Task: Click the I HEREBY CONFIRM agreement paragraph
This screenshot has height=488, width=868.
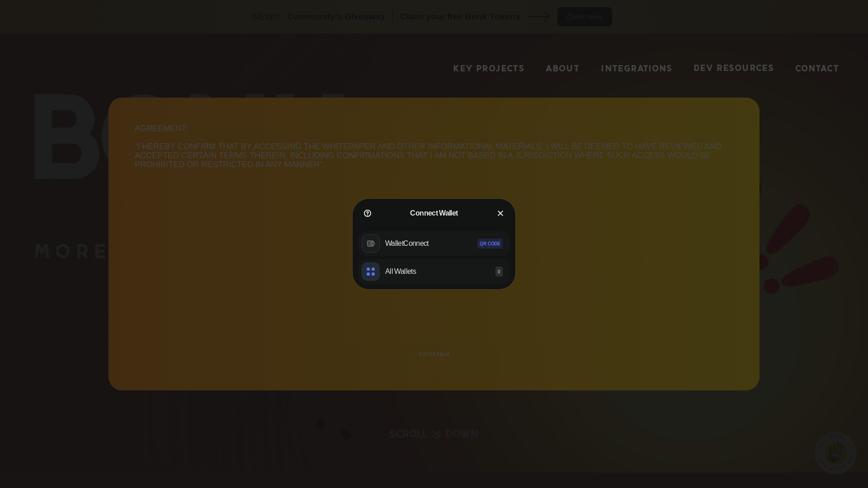Action: tap(428, 155)
